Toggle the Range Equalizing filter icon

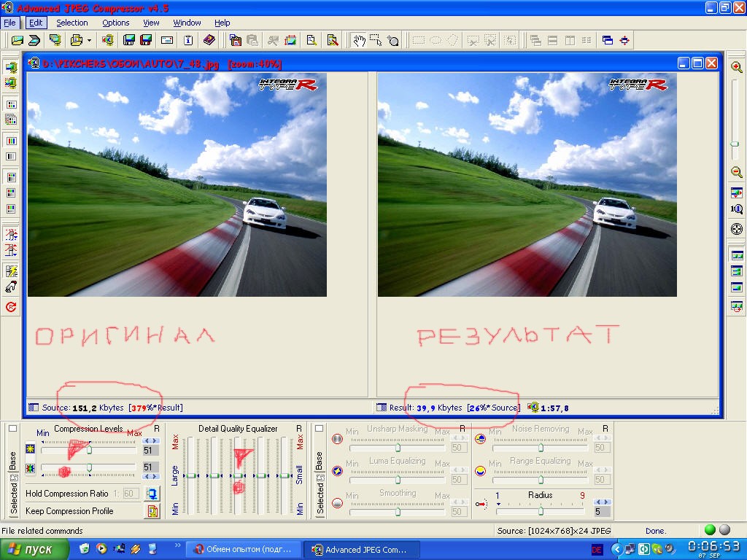[x=480, y=471]
